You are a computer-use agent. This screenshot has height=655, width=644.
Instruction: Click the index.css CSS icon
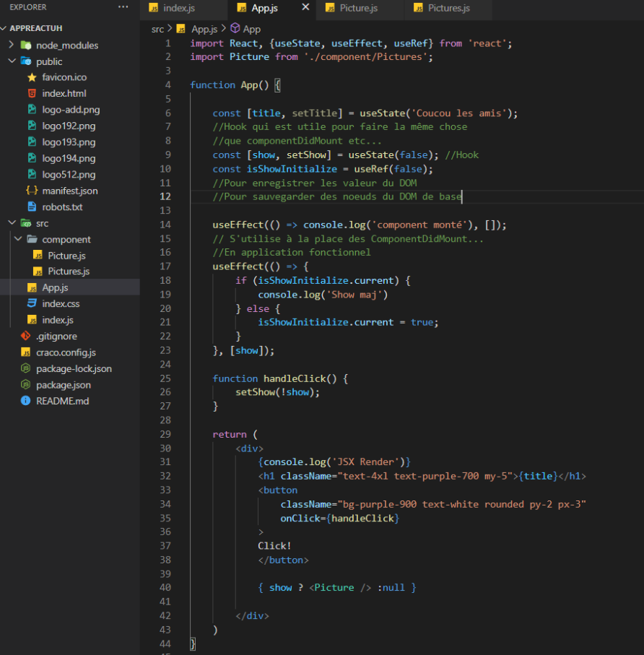32,303
